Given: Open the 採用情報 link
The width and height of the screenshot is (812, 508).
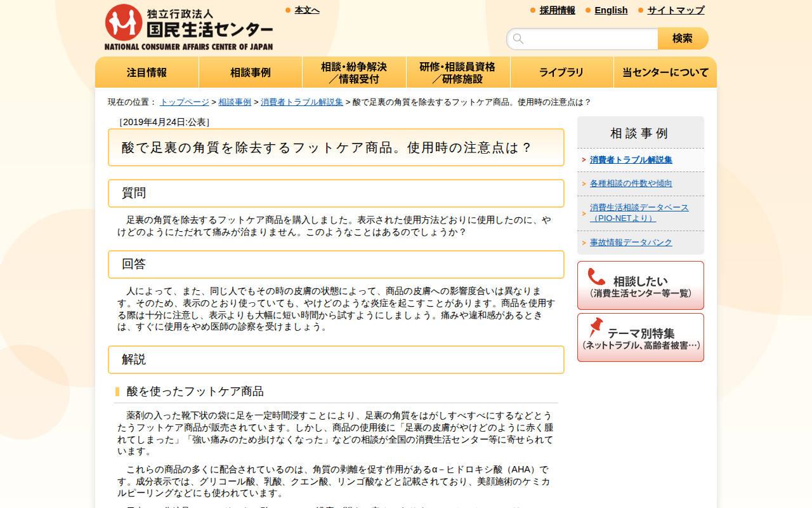Looking at the screenshot, I should [558, 10].
